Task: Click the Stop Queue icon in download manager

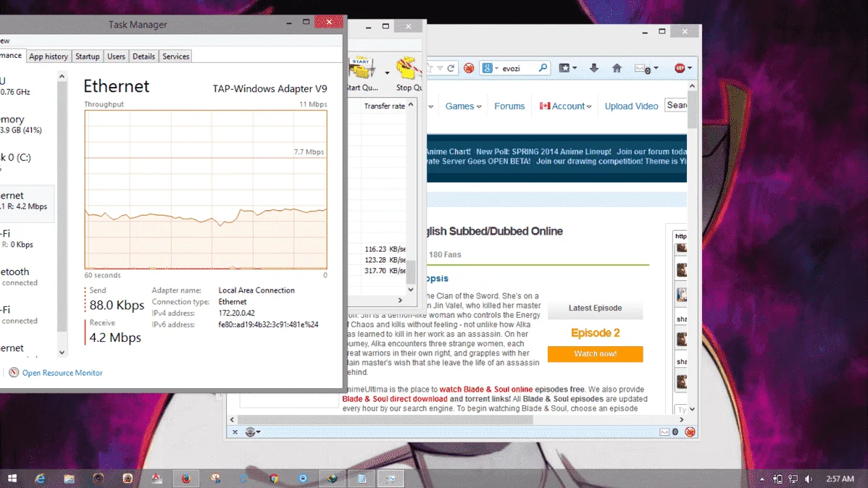Action: point(409,69)
